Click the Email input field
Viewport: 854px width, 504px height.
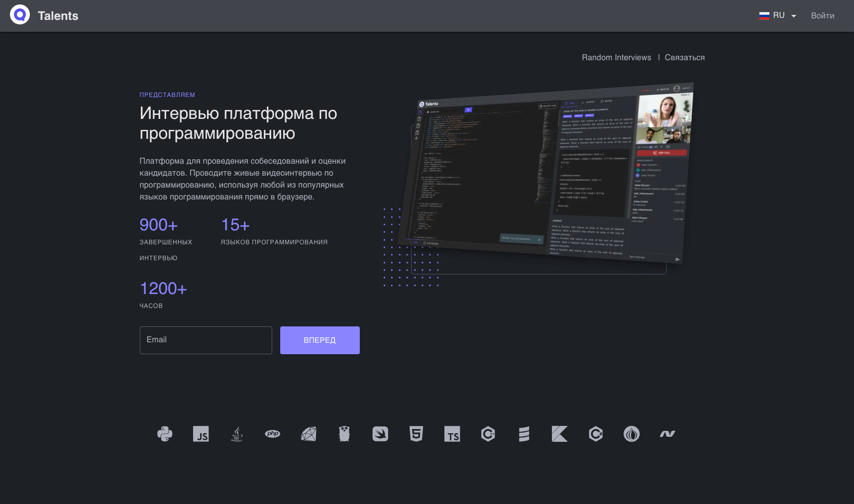coord(206,340)
